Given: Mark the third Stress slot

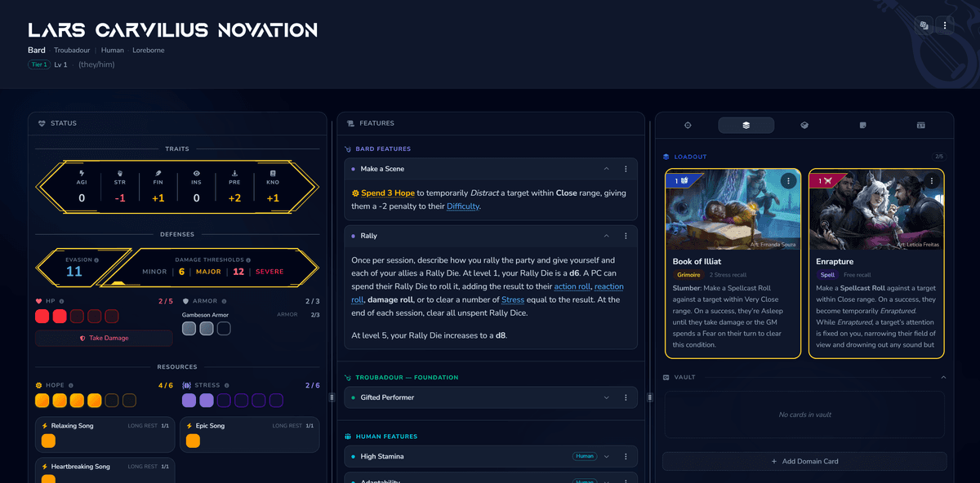Looking at the screenshot, I should [x=224, y=401].
